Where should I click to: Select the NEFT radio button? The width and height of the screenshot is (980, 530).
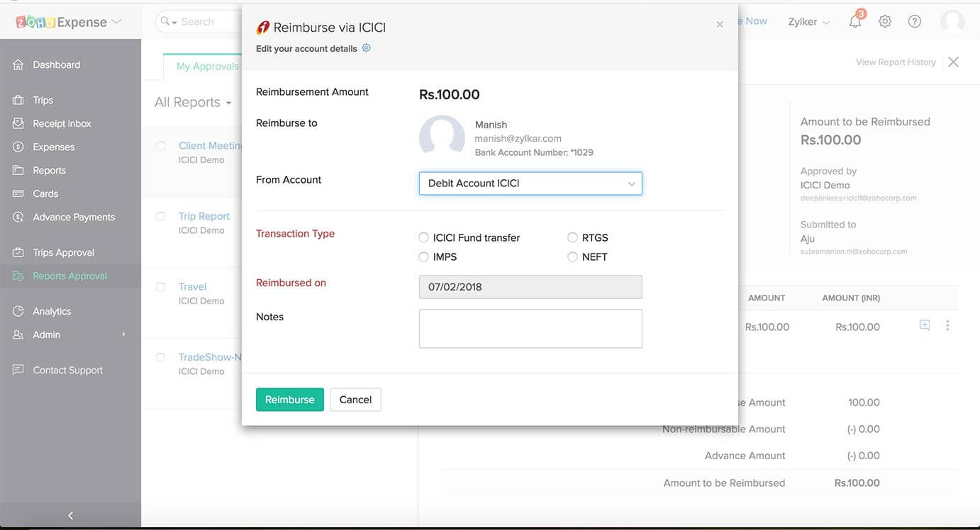tap(573, 257)
